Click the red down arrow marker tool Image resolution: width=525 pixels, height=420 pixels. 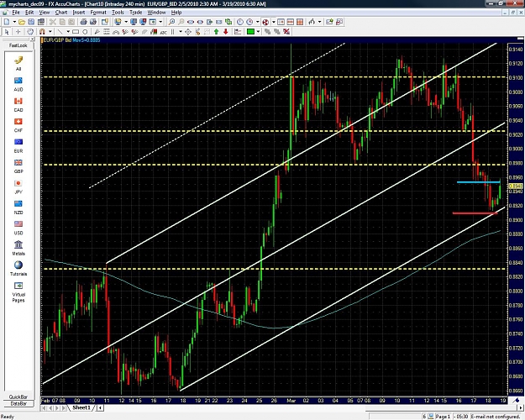(x=226, y=32)
